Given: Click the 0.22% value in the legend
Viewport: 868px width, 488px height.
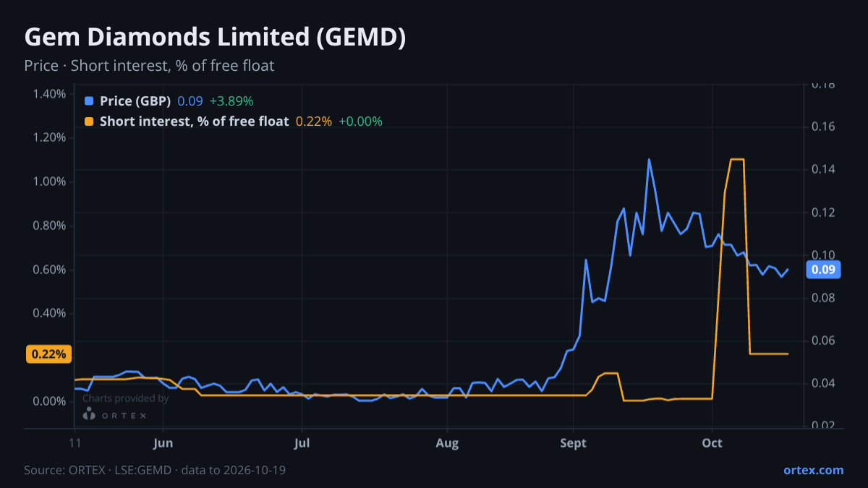Looking at the screenshot, I should click(x=314, y=121).
